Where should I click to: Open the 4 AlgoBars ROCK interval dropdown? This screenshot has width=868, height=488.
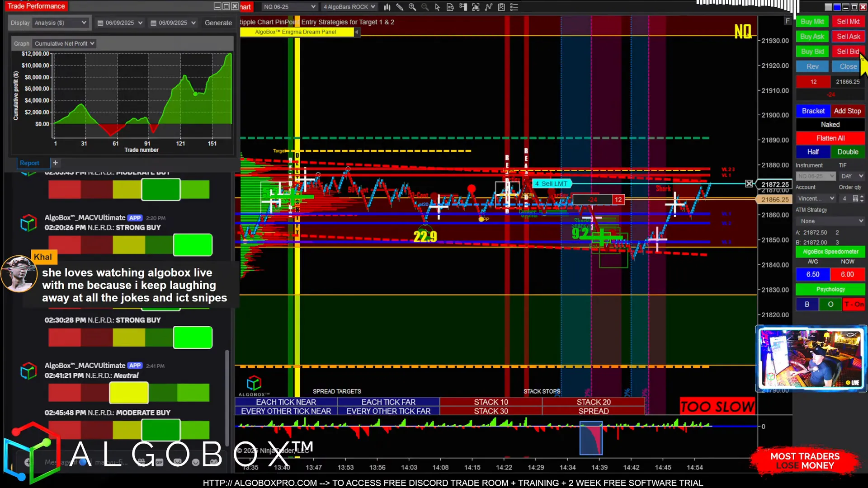[x=349, y=7]
